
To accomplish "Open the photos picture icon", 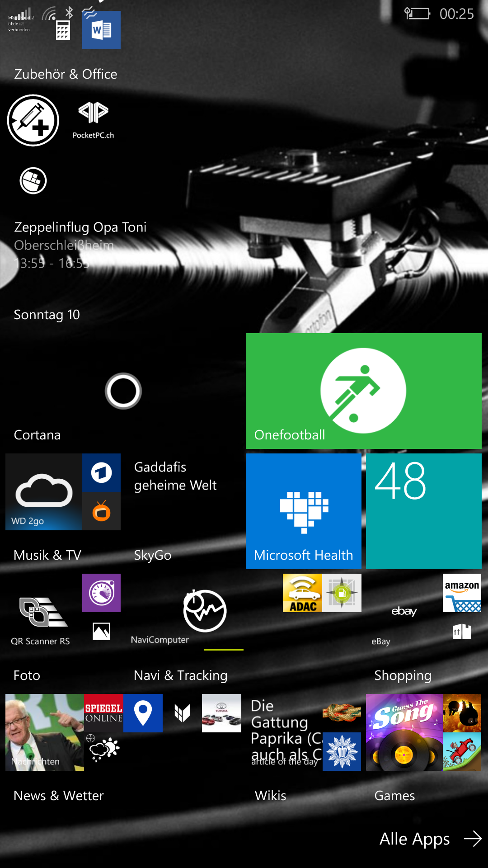I will click(x=101, y=631).
